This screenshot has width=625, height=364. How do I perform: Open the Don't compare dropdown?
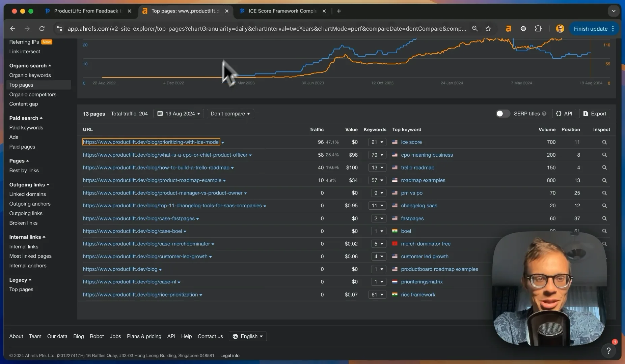[x=230, y=114]
